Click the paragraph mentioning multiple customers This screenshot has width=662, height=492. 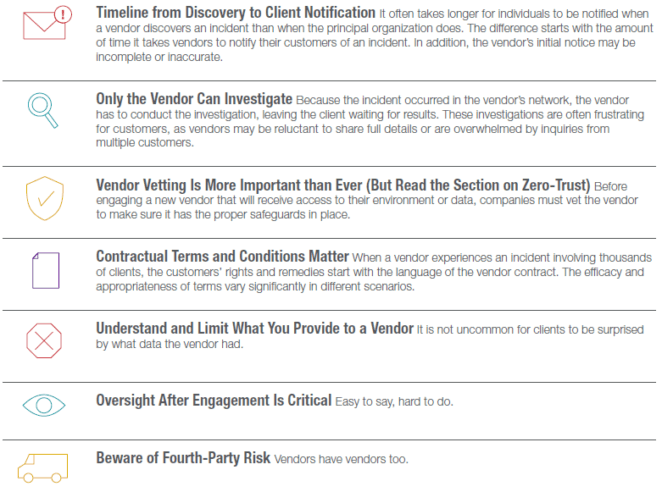click(370, 121)
